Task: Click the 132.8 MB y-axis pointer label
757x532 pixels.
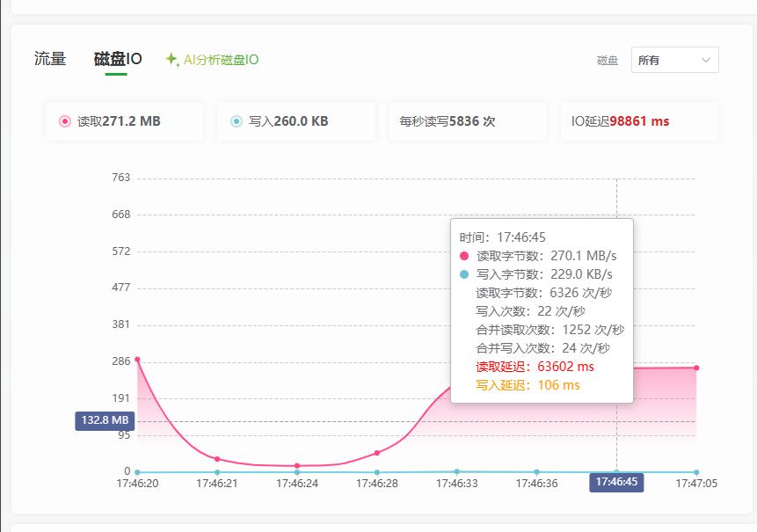Action: tap(105, 420)
